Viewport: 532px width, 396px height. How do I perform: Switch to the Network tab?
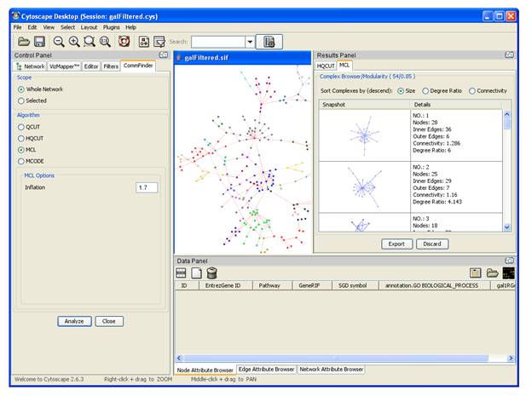[31, 66]
